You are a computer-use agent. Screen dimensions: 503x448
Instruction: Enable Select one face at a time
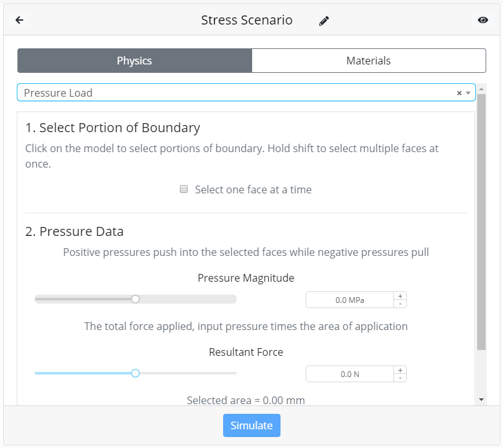tap(184, 189)
